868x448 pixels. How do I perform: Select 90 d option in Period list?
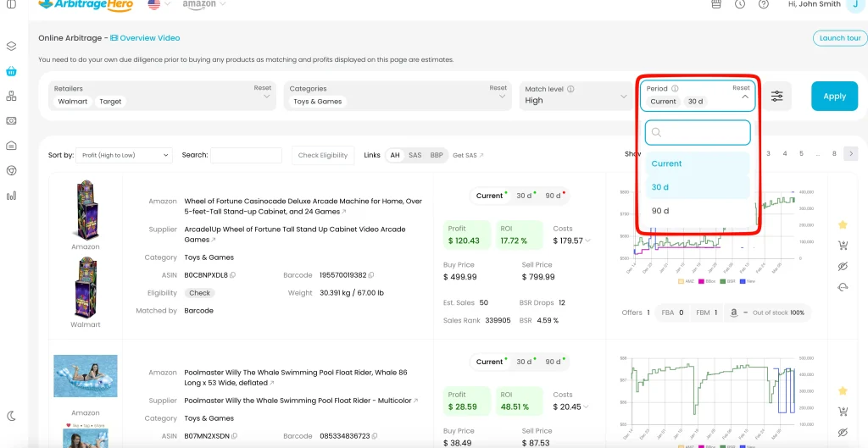click(x=698, y=211)
